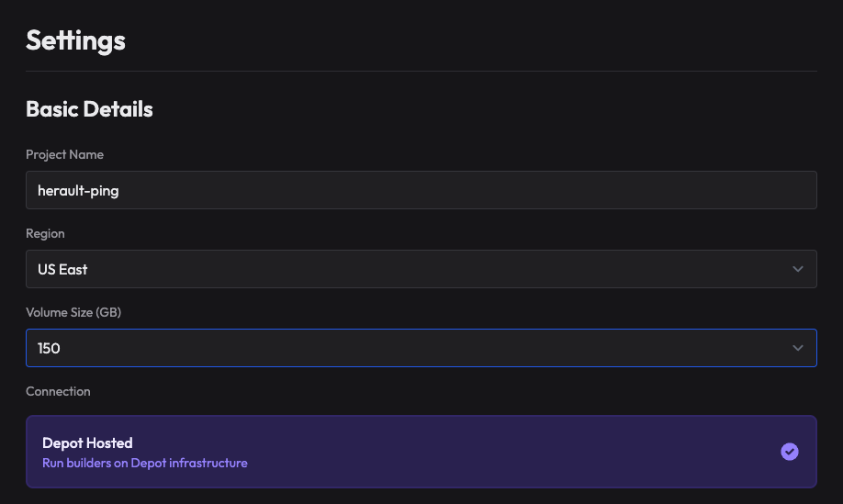Expand the Volume Size (GB) dropdown

[x=421, y=348]
